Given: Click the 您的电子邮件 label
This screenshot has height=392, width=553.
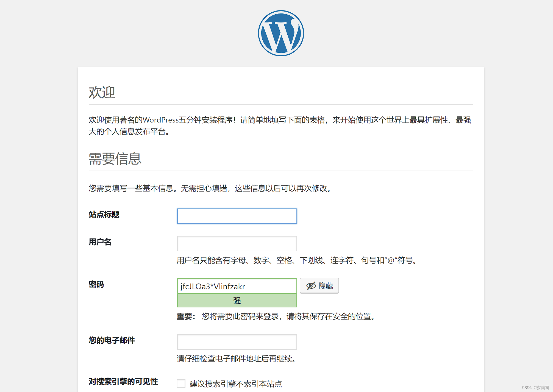Looking at the screenshot, I should pos(112,340).
